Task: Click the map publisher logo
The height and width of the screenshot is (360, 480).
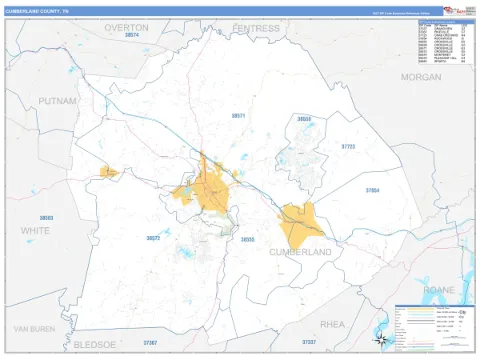Action: pyautogui.click(x=455, y=11)
